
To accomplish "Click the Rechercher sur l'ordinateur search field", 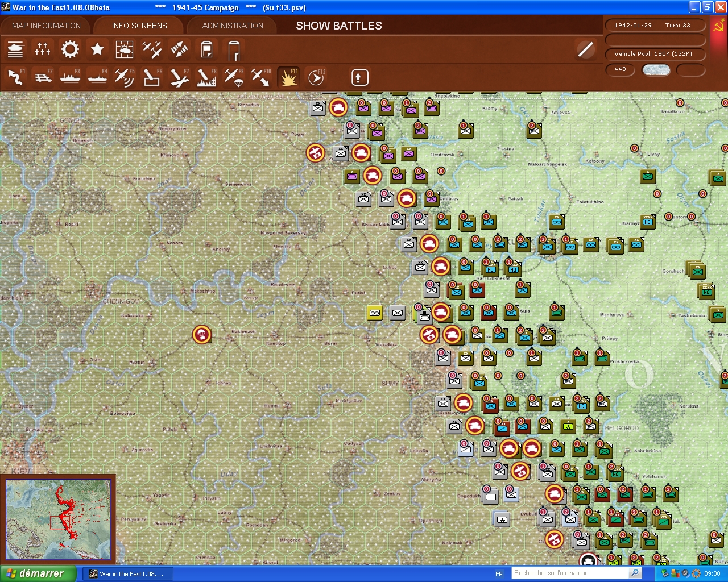I will click(x=569, y=573).
